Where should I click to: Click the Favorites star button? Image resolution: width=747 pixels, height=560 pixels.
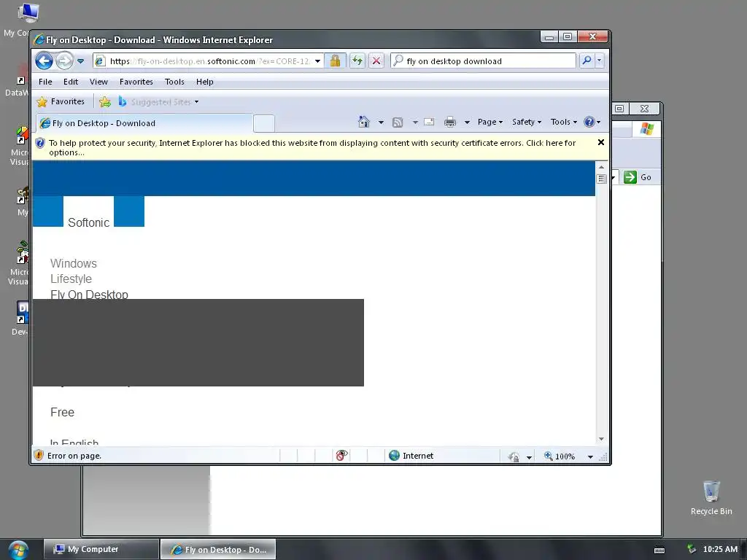click(x=61, y=101)
